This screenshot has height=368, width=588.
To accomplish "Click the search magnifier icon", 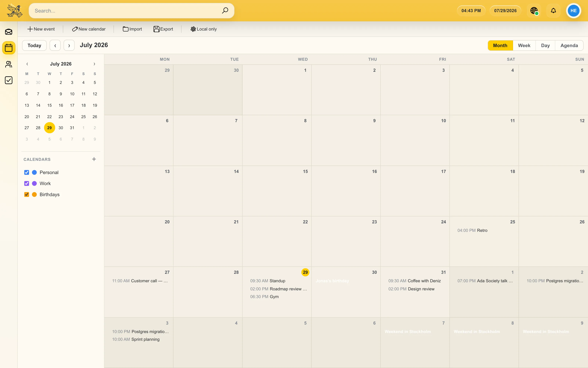I will [225, 10].
